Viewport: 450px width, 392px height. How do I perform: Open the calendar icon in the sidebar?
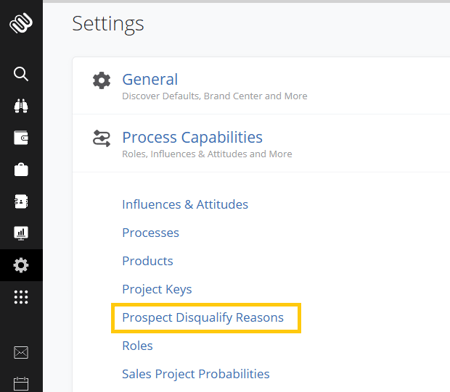21,384
